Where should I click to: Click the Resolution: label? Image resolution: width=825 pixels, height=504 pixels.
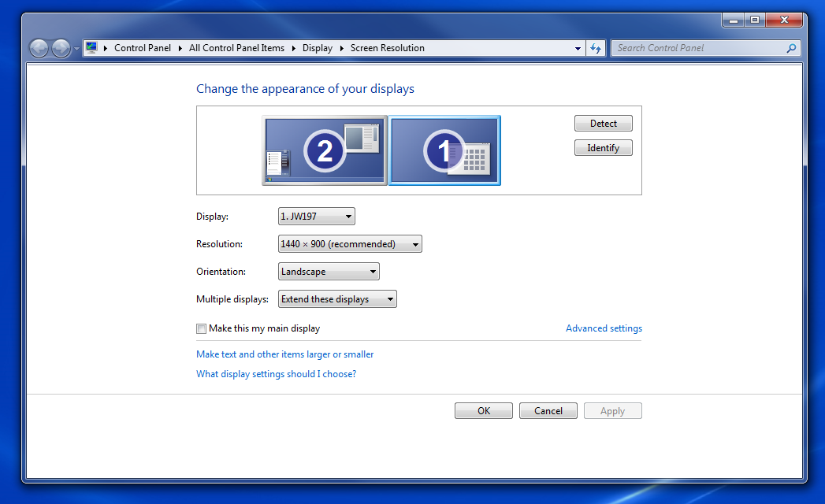(219, 244)
